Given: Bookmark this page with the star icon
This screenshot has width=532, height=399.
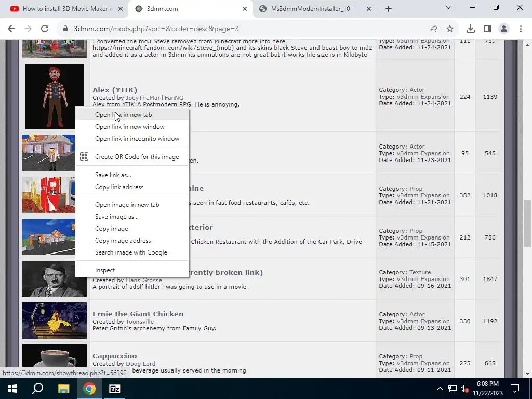Looking at the screenshot, I should [450, 29].
